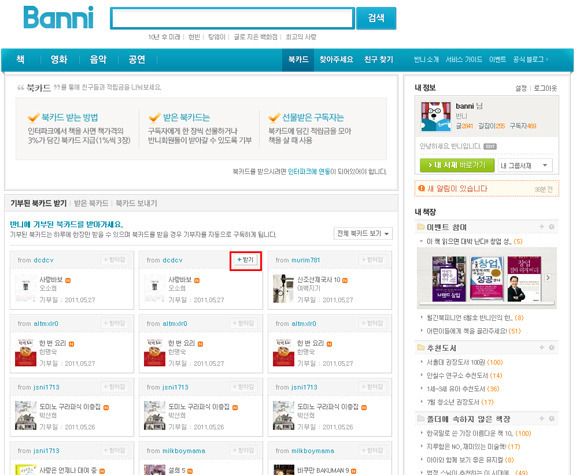Click the plus icon in the 추천도서 header
This screenshot has width=580, height=475.
click(542, 347)
